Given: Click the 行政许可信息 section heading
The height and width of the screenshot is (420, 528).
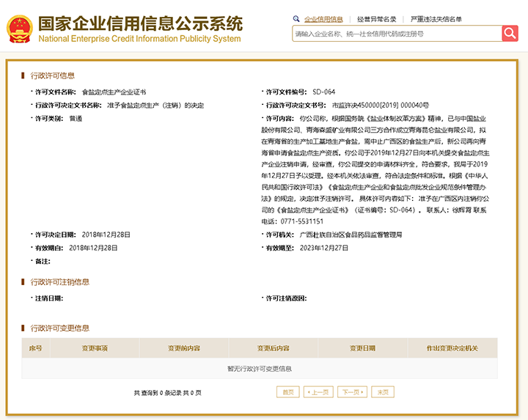Looking at the screenshot, I should pos(52,75).
